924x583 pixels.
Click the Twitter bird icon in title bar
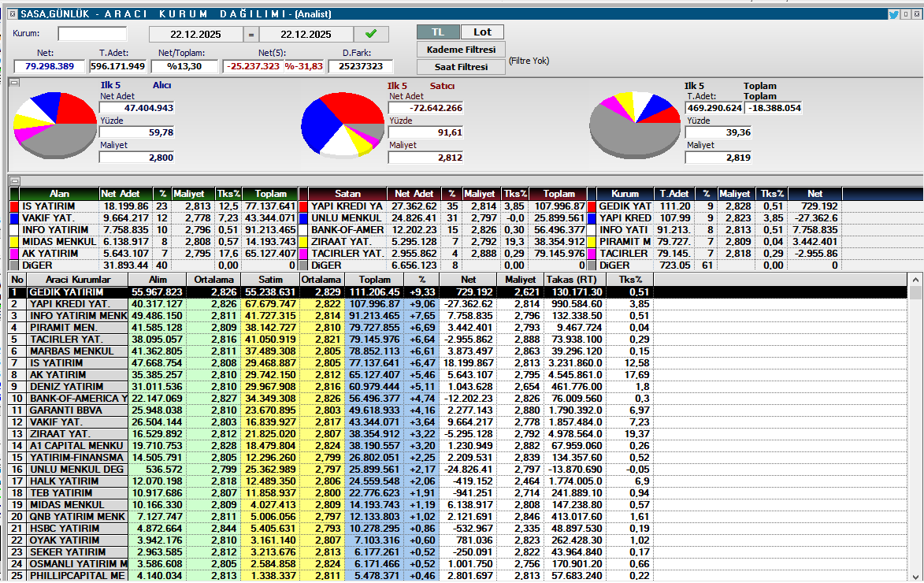click(x=893, y=15)
